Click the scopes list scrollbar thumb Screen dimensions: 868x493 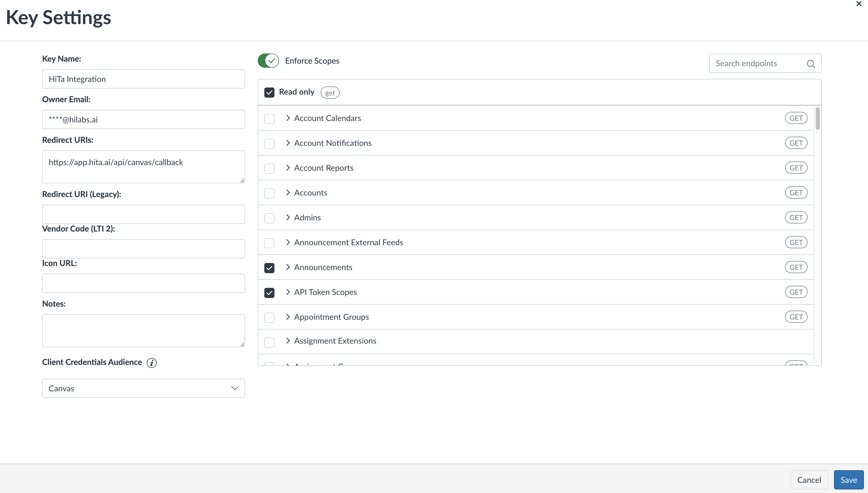coord(818,118)
